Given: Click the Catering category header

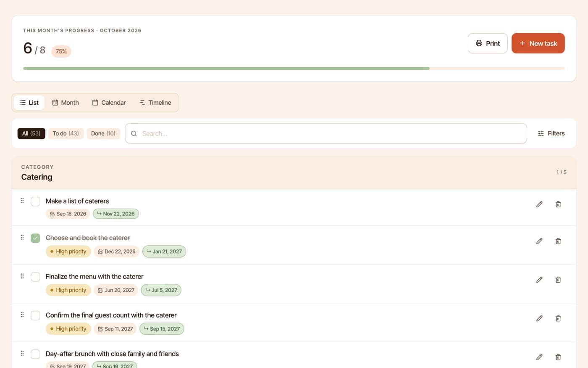Looking at the screenshot, I should pos(294,172).
